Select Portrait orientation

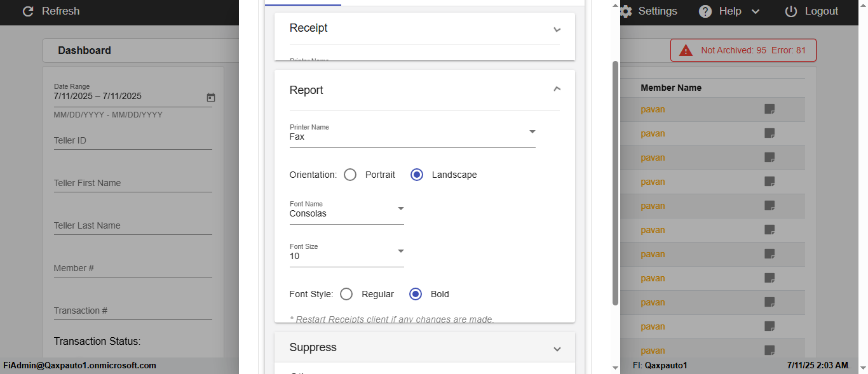pyautogui.click(x=350, y=175)
